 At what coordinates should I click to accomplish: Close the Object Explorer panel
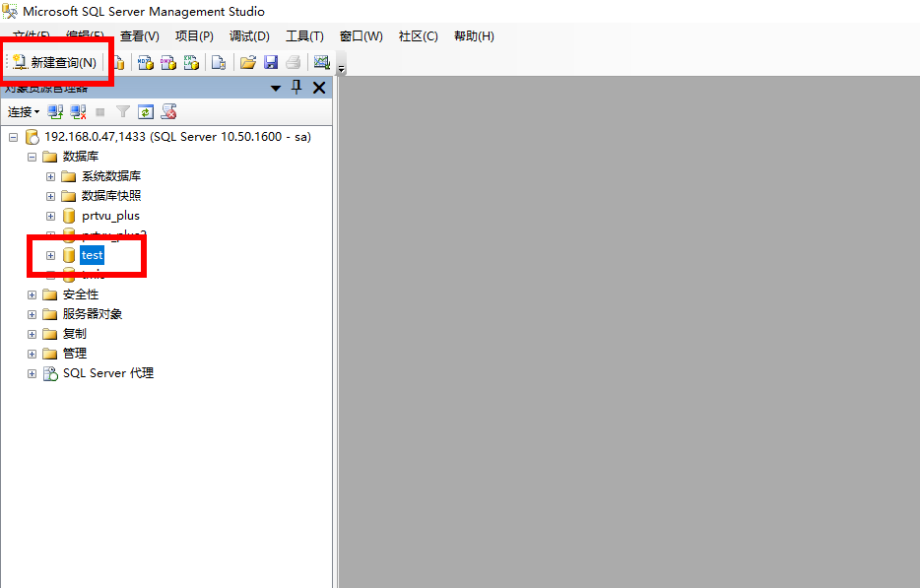[x=319, y=88]
